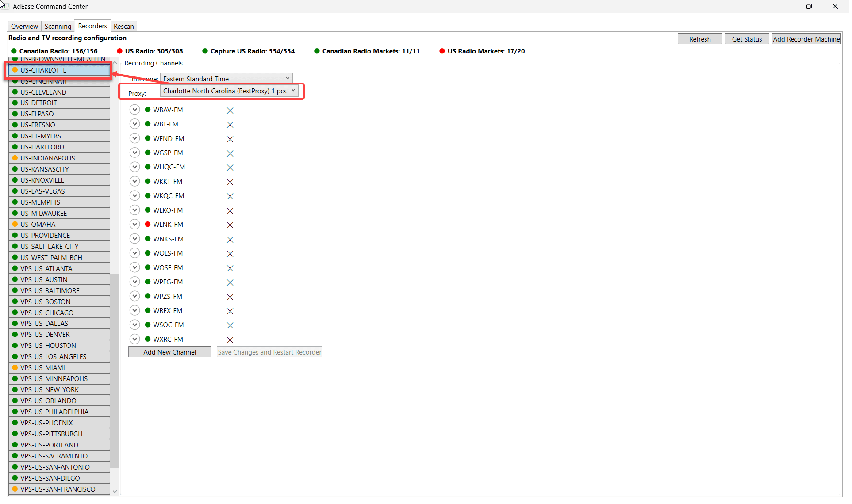Viewport: 852px width, 504px height.
Task: Delete the WHQC-FM channel X icon
Action: 230,168
